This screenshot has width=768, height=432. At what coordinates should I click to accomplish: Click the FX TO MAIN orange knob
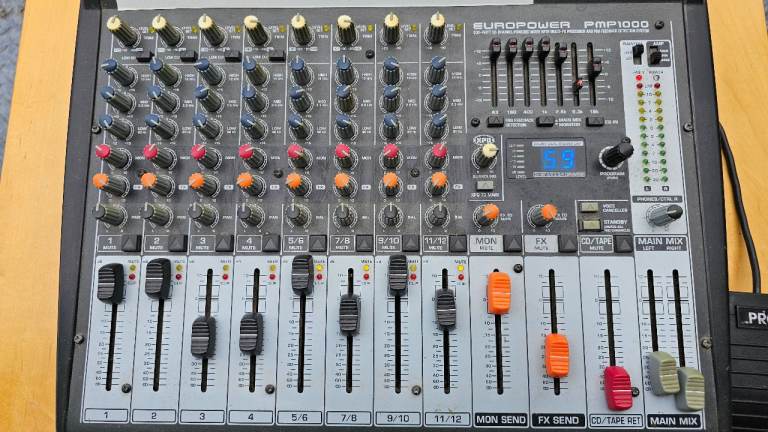coord(543,215)
